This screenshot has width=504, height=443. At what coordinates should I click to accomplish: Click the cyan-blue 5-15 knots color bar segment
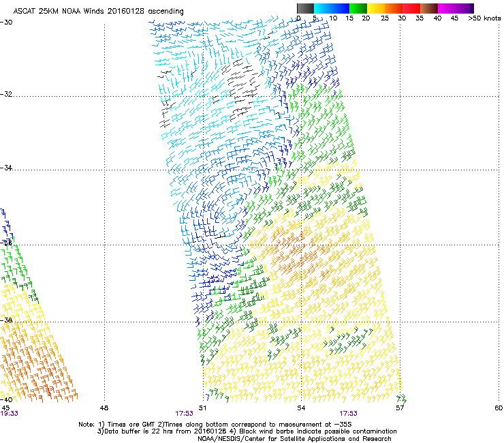pos(332,8)
